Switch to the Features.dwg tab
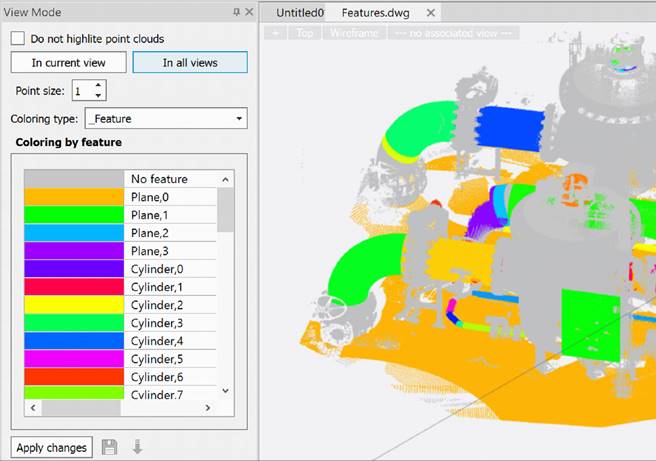Viewport: 656px width, 461px height. click(x=376, y=13)
